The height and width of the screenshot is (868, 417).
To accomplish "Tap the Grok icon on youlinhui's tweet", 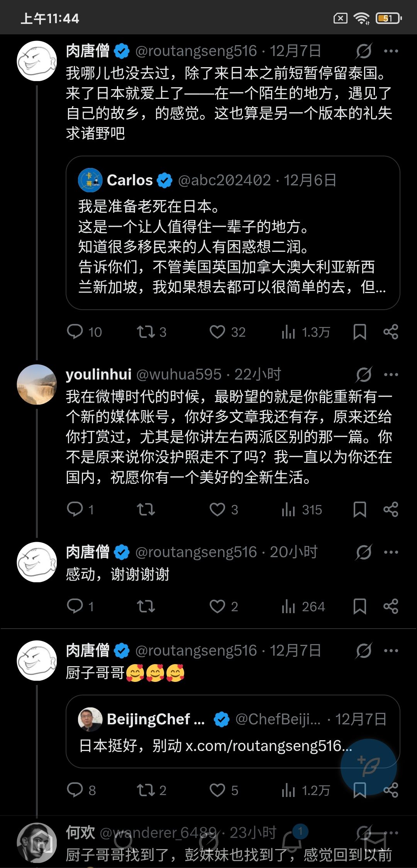I will click(x=364, y=374).
